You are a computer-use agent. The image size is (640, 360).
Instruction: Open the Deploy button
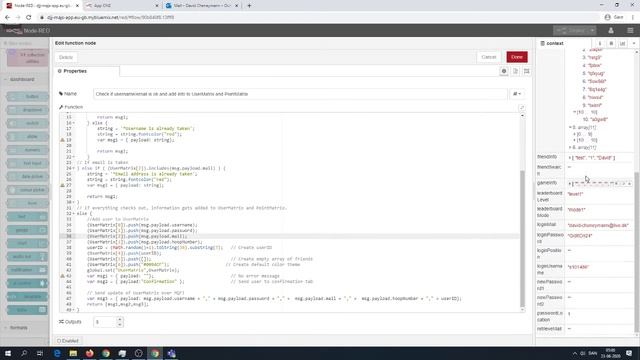pyautogui.click(x=571, y=31)
